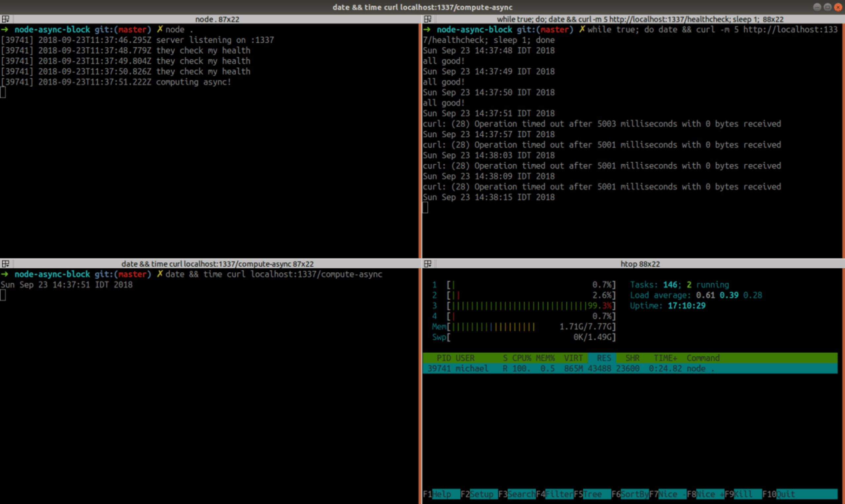The height and width of the screenshot is (504, 845).
Task: Click the top-left pane split/group icon
Action: (x=5, y=19)
